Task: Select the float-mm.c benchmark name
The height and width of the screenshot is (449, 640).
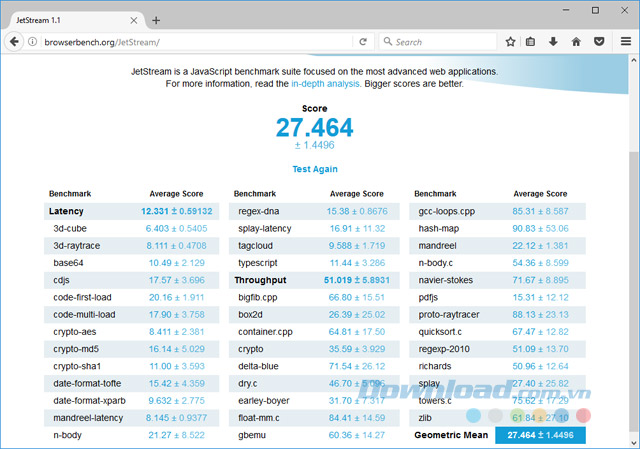Action: [x=259, y=418]
